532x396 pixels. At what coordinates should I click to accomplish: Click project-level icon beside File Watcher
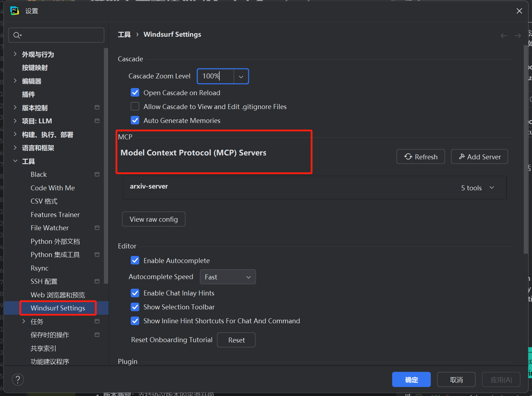click(x=97, y=228)
